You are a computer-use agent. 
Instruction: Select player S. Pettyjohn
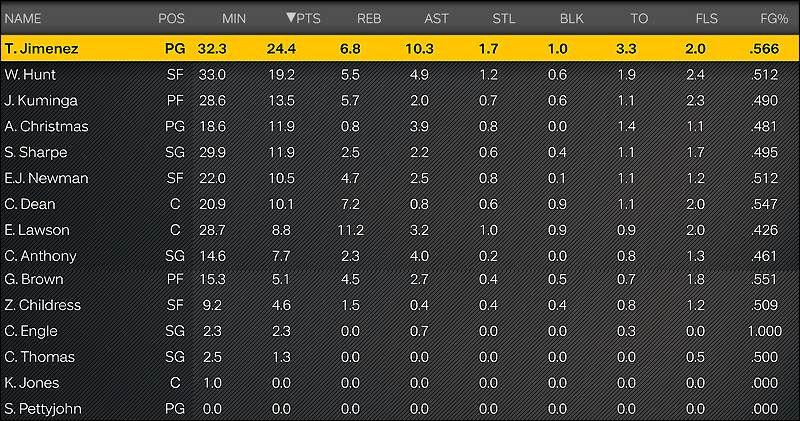[x=400, y=408]
